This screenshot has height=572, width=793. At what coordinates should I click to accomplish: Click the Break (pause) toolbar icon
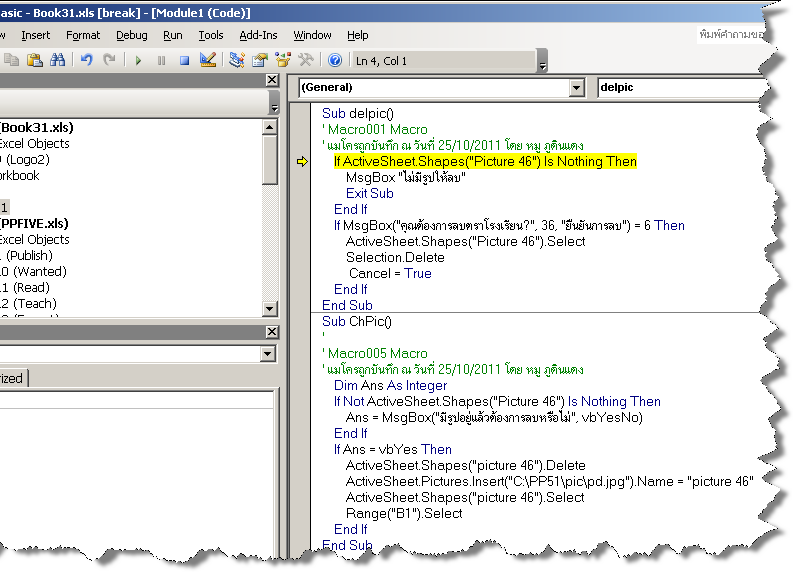[x=161, y=61]
